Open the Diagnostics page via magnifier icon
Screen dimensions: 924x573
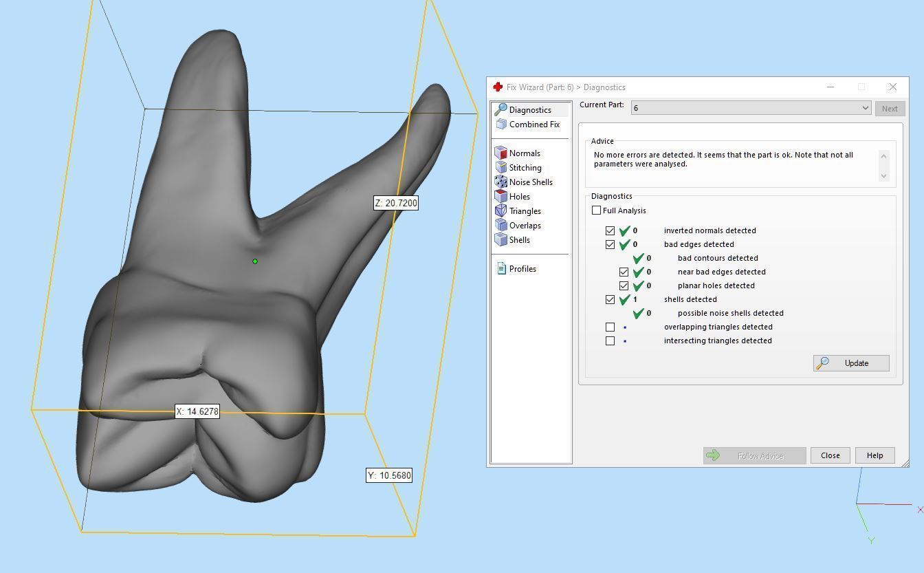(x=500, y=109)
